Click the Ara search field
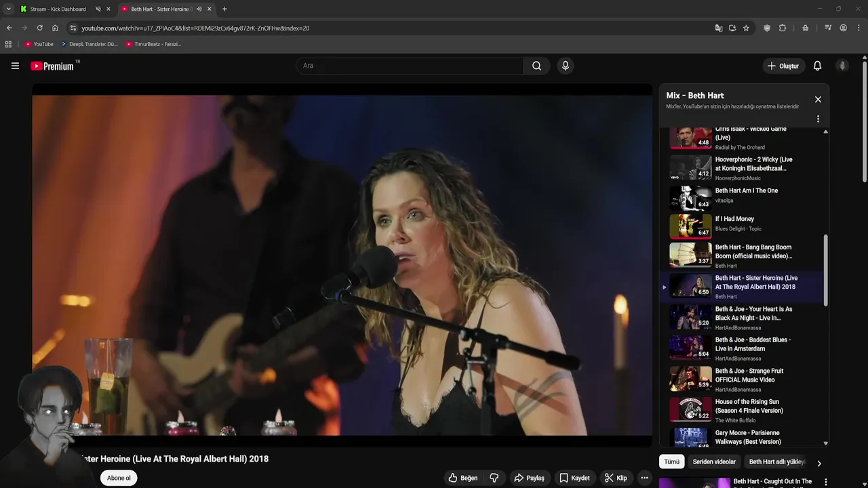 pos(410,66)
